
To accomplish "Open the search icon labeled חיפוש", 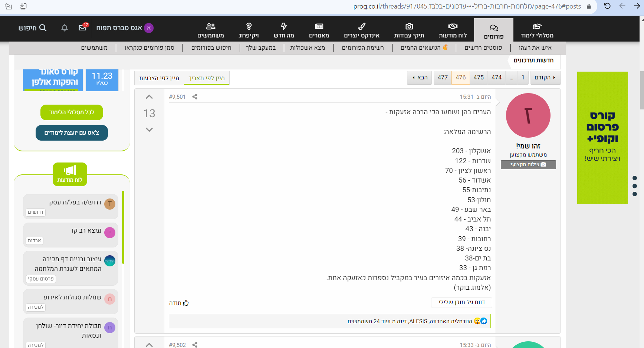I will pyautogui.click(x=33, y=28).
